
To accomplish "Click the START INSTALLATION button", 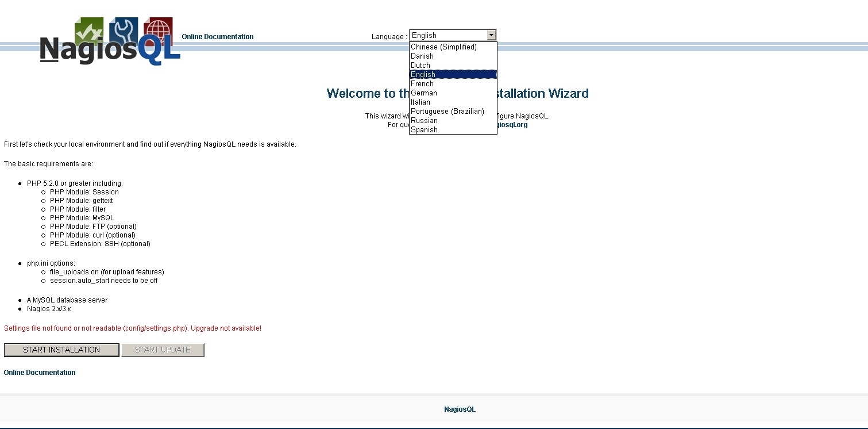I will 61,350.
